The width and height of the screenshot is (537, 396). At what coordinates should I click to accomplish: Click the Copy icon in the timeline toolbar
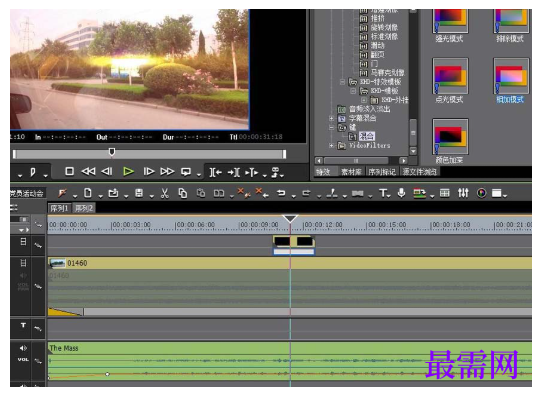tap(183, 194)
